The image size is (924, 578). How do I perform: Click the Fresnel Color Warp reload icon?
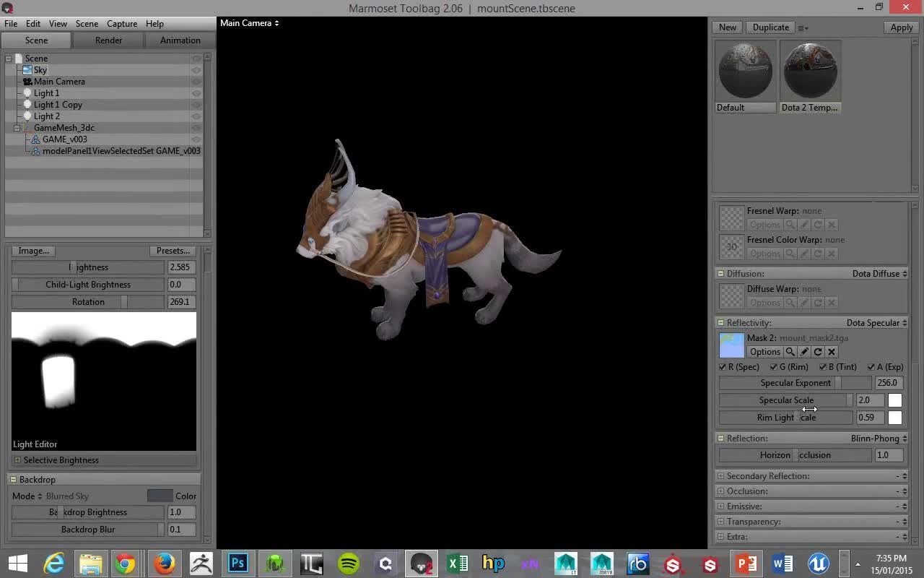(x=818, y=254)
